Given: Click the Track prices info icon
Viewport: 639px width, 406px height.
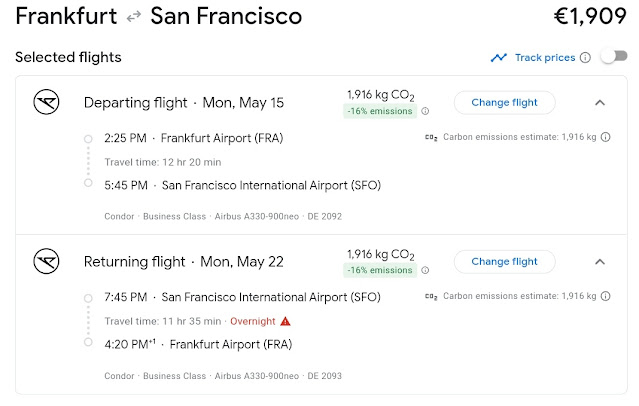Looking at the screenshot, I should (585, 58).
